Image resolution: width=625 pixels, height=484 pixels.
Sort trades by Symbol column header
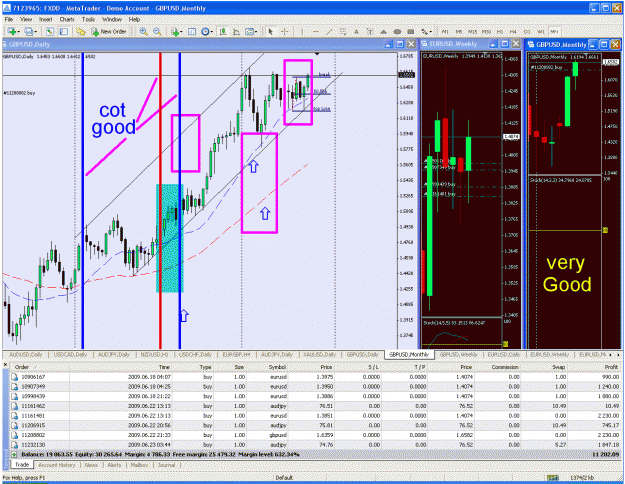point(267,367)
